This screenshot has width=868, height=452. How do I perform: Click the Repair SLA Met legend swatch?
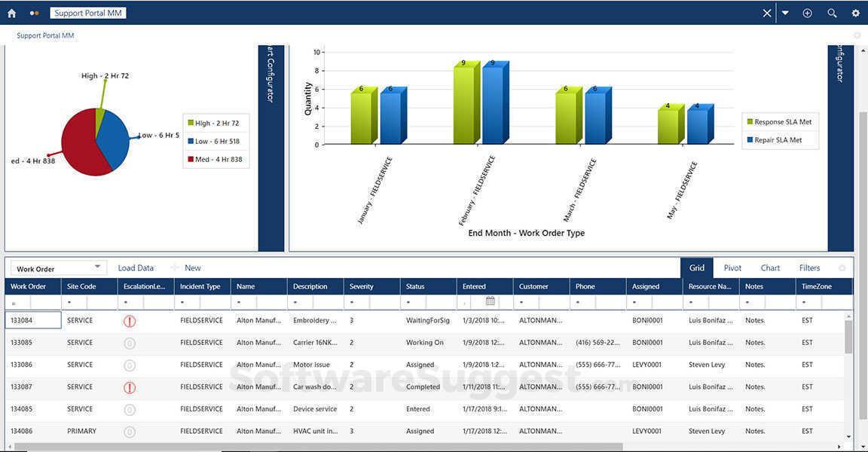pos(750,140)
